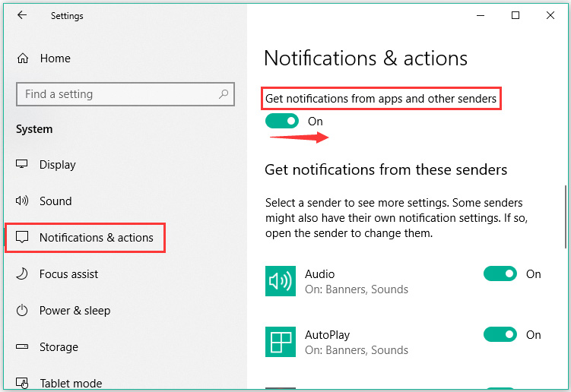Screen dimensions: 571x392
Task: Click the back arrow icon
Action: click(22, 15)
